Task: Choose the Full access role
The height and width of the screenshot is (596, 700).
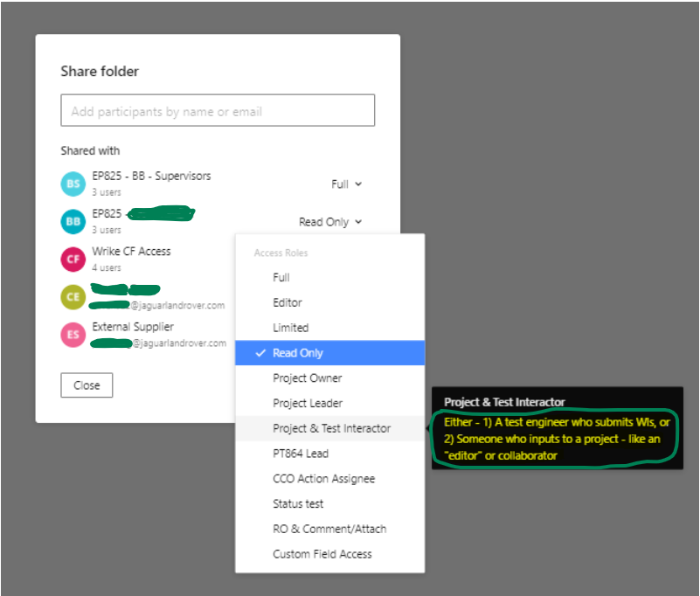Action: coord(280,277)
